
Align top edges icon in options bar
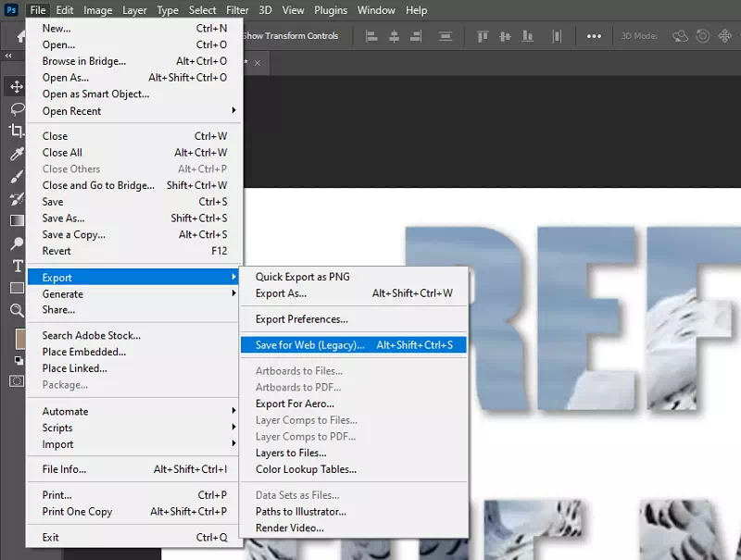(x=483, y=36)
